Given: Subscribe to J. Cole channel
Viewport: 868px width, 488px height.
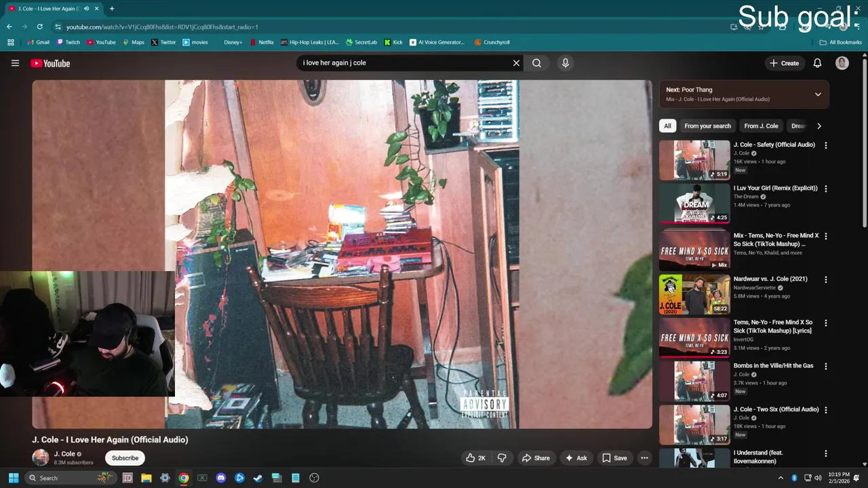Looking at the screenshot, I should (x=125, y=458).
